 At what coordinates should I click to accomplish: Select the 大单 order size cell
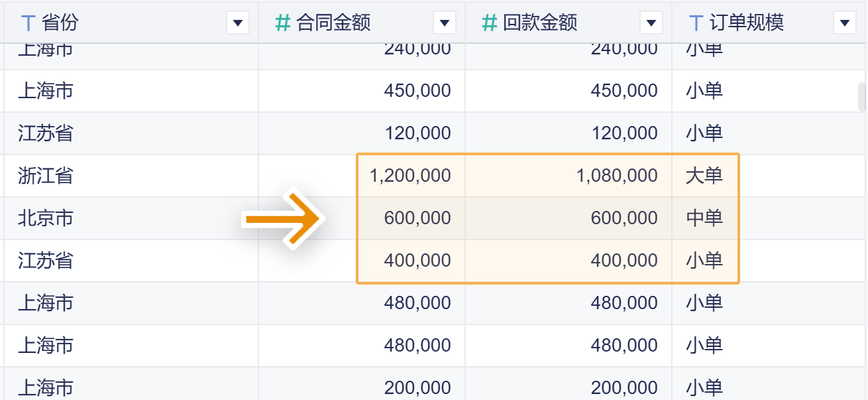pyautogui.click(x=704, y=176)
